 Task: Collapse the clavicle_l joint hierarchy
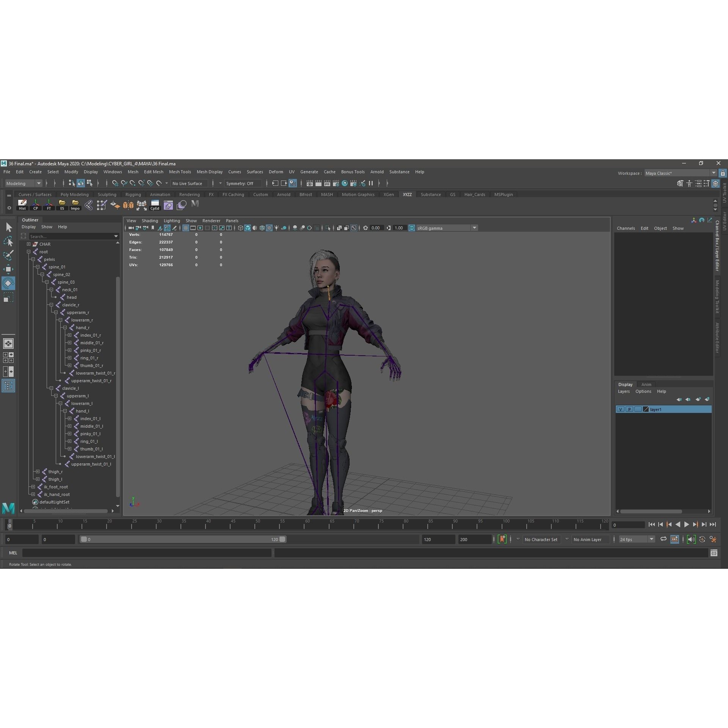[x=51, y=388]
